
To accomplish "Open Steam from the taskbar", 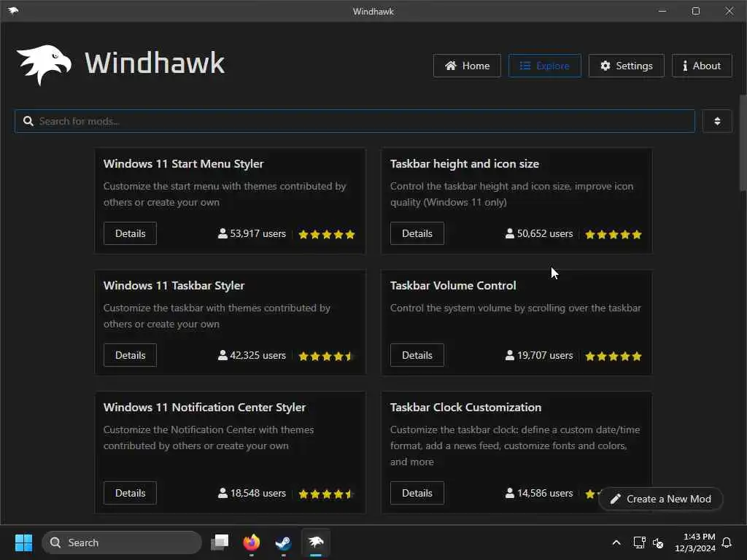I will pos(284,542).
